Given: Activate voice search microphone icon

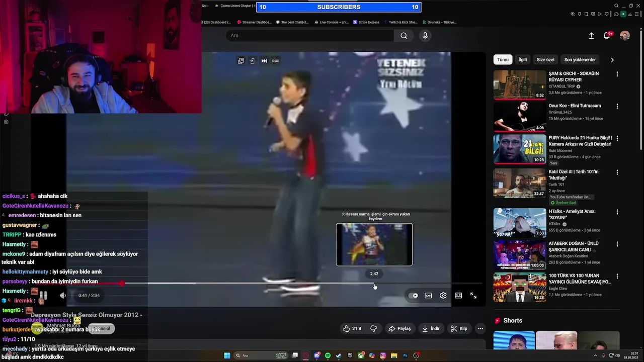Looking at the screenshot, I should point(425,36).
